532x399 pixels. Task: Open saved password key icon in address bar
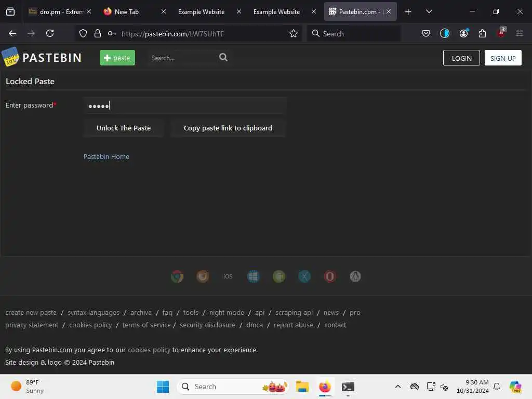coord(112,33)
